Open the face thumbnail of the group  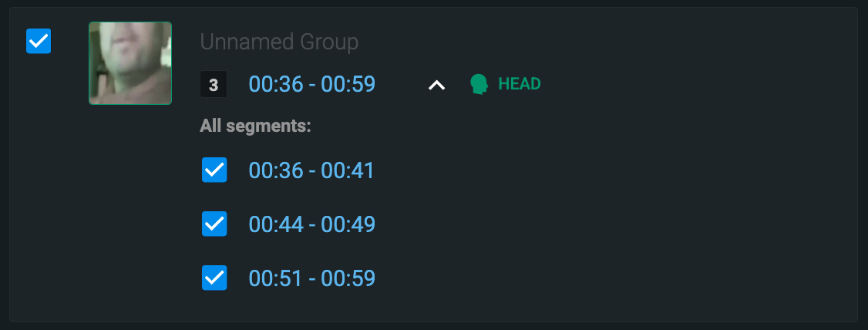[x=130, y=62]
